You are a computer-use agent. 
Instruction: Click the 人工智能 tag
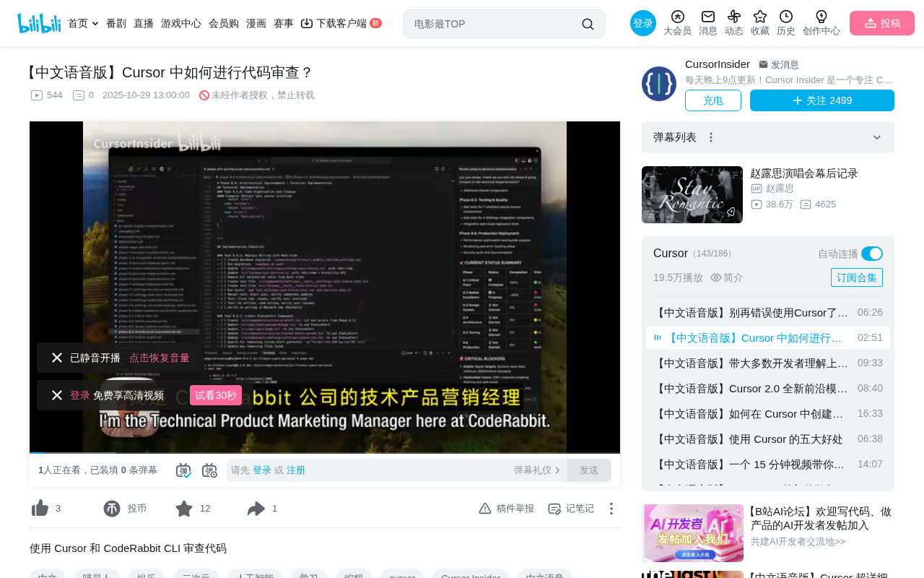[x=255, y=576]
